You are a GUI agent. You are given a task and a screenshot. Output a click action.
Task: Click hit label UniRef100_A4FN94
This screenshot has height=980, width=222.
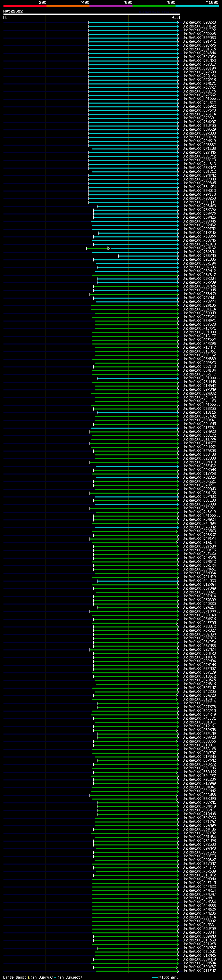click(199, 524)
